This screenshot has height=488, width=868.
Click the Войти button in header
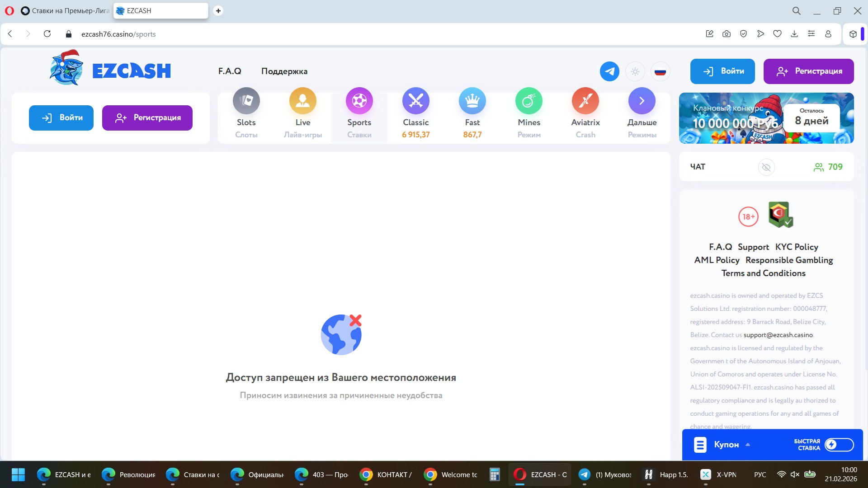(x=722, y=71)
